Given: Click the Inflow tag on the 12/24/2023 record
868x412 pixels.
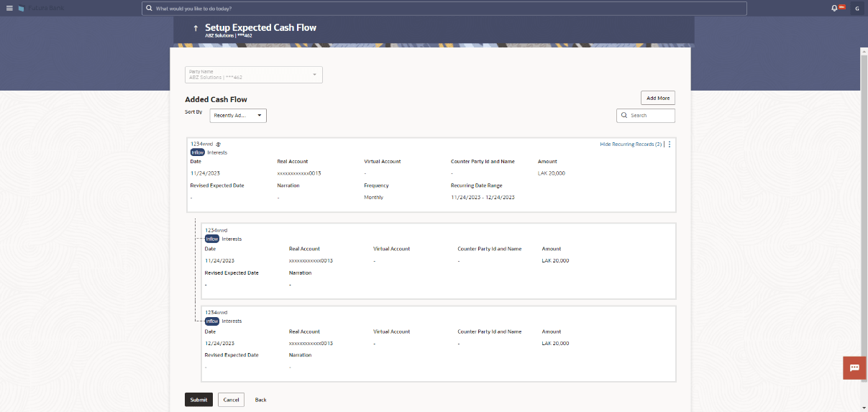Looking at the screenshot, I should [x=212, y=321].
